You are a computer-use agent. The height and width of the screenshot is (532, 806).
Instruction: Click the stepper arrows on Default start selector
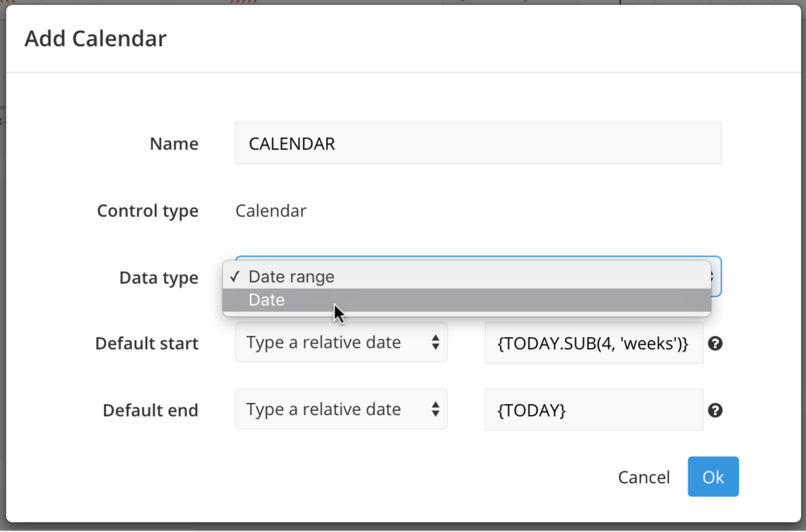click(x=436, y=342)
